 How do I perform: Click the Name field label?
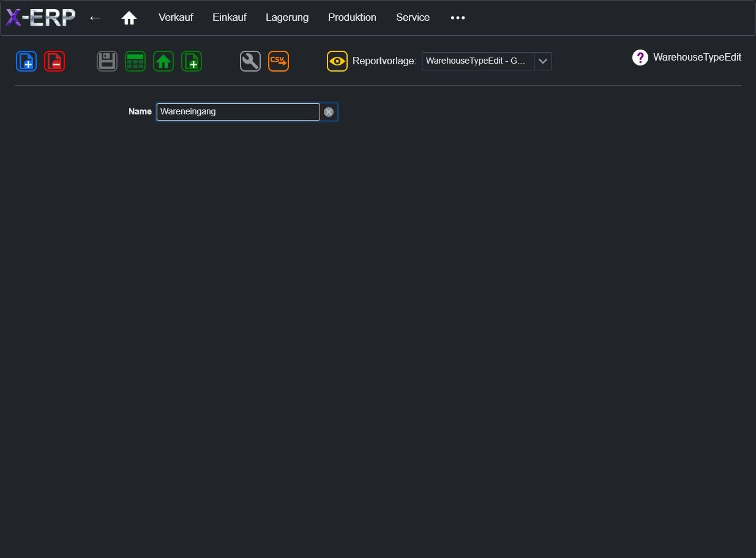coord(140,112)
